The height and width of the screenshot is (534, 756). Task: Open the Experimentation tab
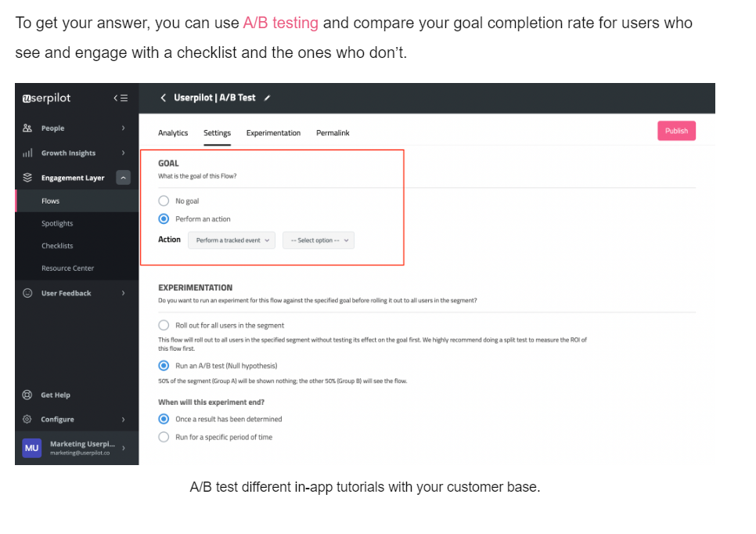click(273, 132)
